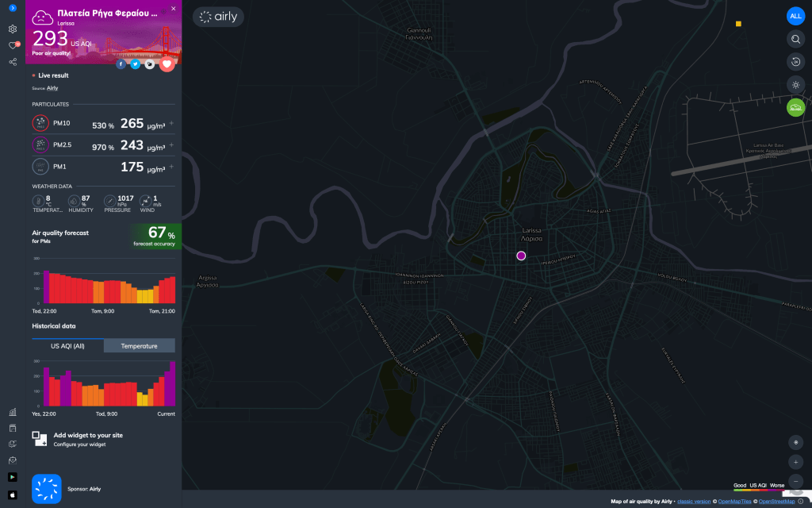812x508 pixels.
Task: Open the settings gear in sidebar
Action: coord(13,29)
